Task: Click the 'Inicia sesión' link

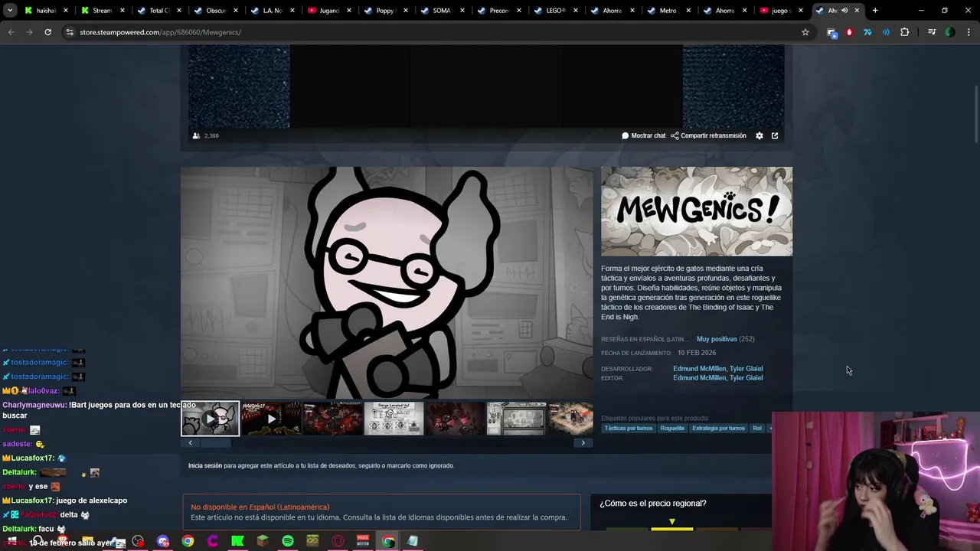Action: click(204, 465)
